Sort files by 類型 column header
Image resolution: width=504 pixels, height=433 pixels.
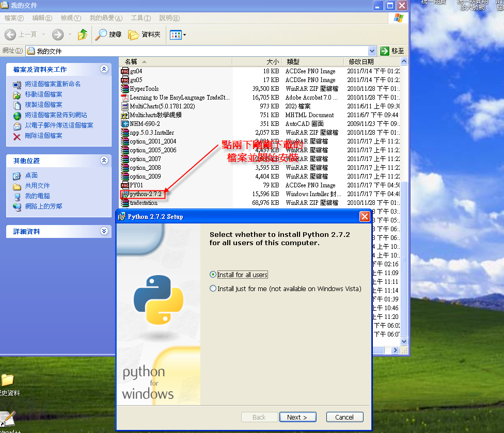(312, 62)
